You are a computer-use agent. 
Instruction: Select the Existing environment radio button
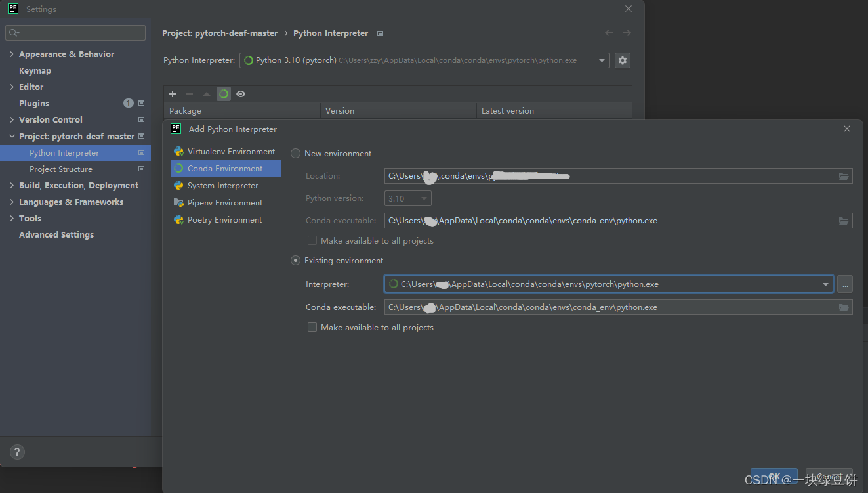click(296, 261)
